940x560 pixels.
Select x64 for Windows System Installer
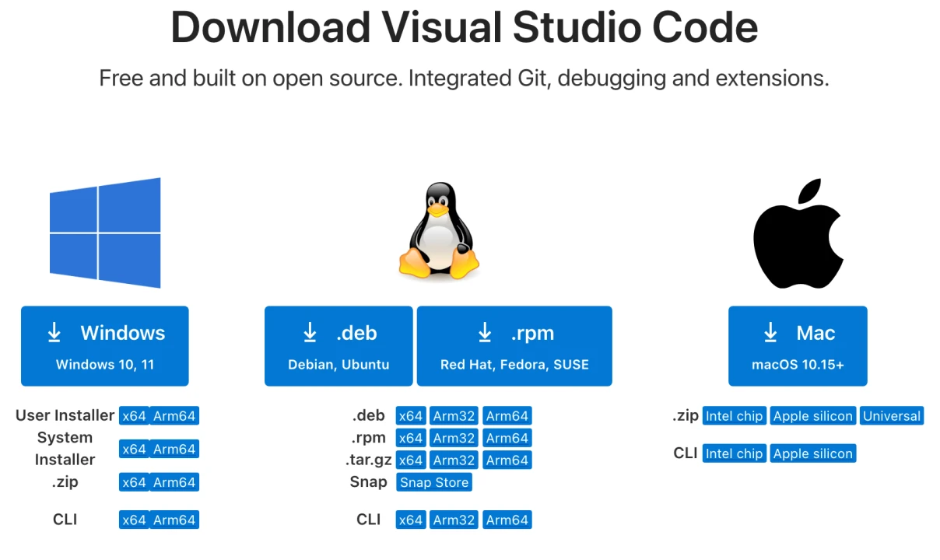pos(134,449)
